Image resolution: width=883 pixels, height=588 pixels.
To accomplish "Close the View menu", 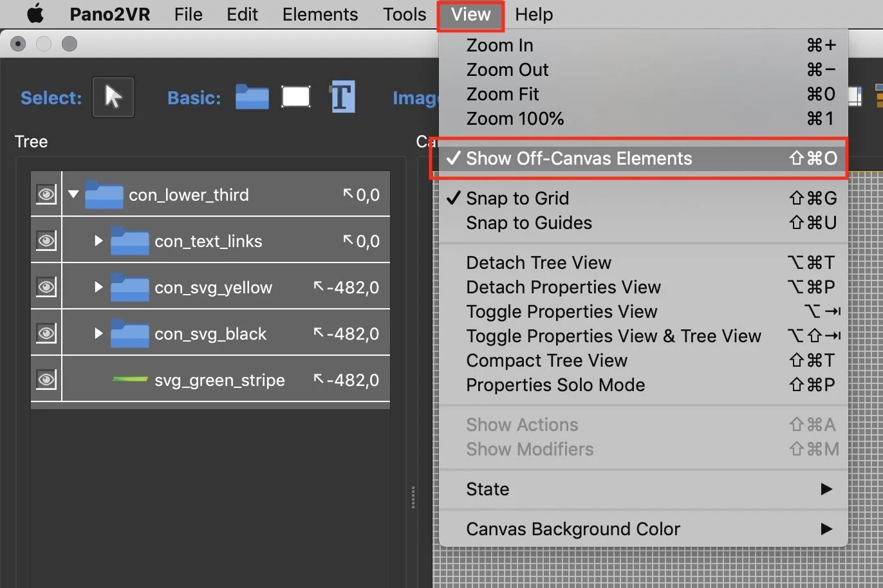I will pyautogui.click(x=470, y=15).
